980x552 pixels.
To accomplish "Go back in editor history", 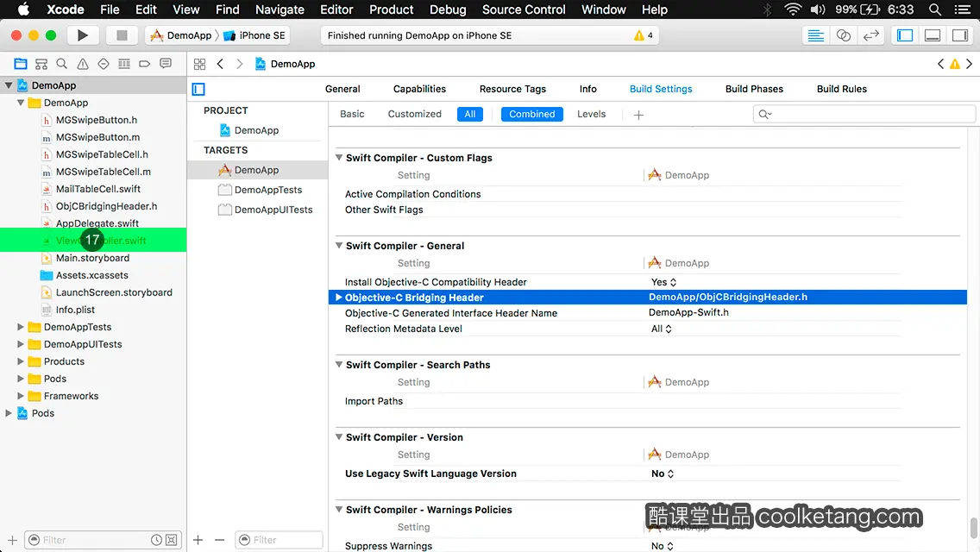I will pos(220,64).
